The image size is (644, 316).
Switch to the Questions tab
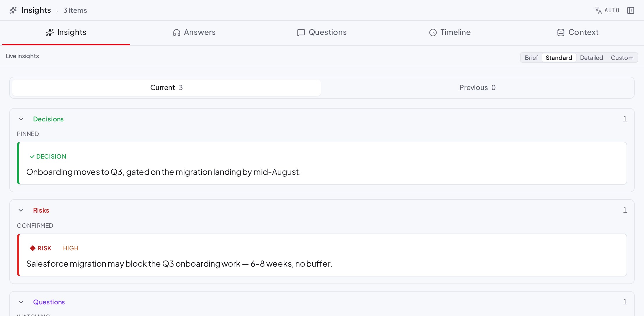322,33
